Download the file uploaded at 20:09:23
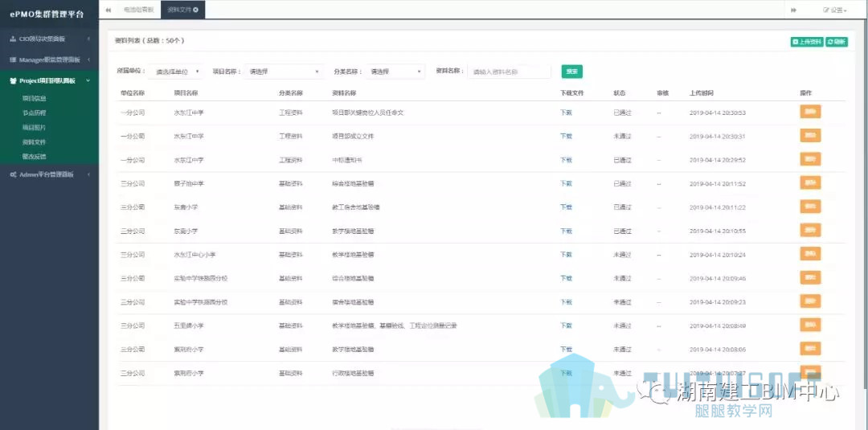This screenshot has height=430, width=868. coord(566,302)
